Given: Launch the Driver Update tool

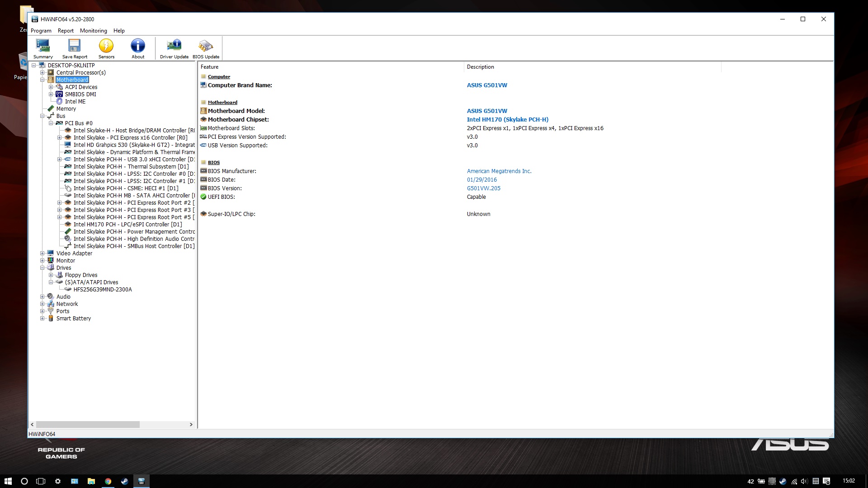Looking at the screenshot, I should coord(174,48).
